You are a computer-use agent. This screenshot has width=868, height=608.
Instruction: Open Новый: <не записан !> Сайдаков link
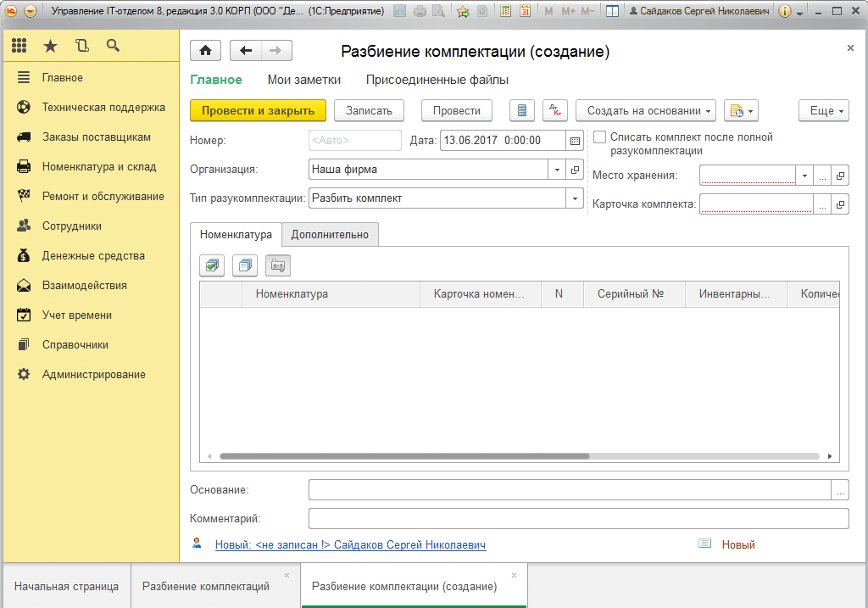[350, 545]
